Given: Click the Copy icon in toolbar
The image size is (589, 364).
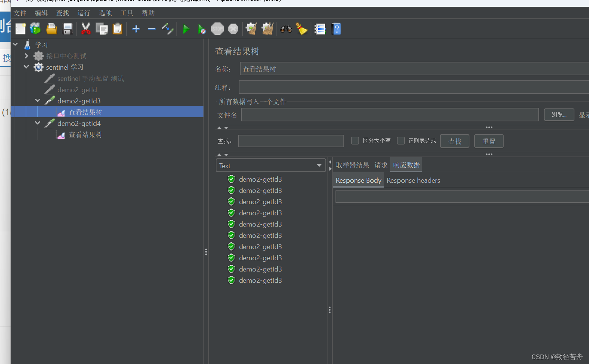Looking at the screenshot, I should (x=102, y=29).
